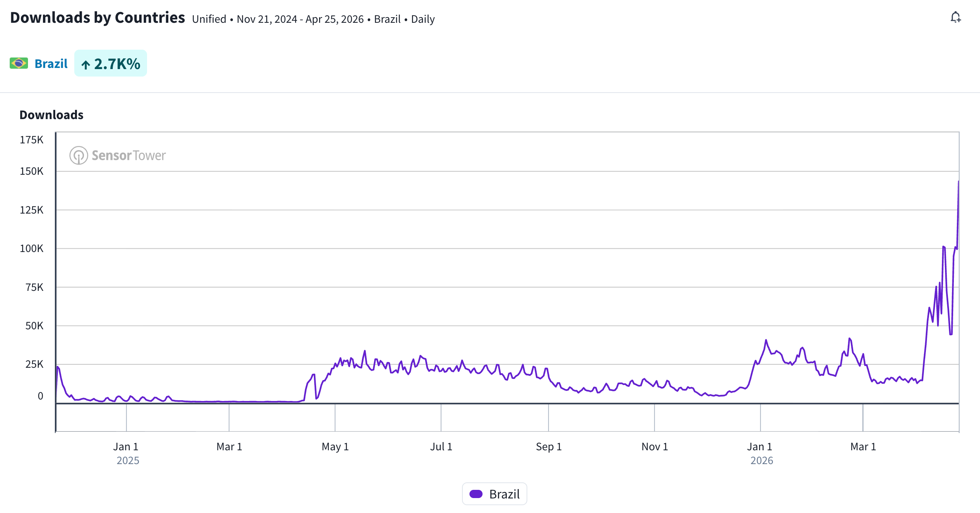The width and height of the screenshot is (980, 513).
Task: Click the Jan 1 2026 axis label
Action: coord(760,447)
